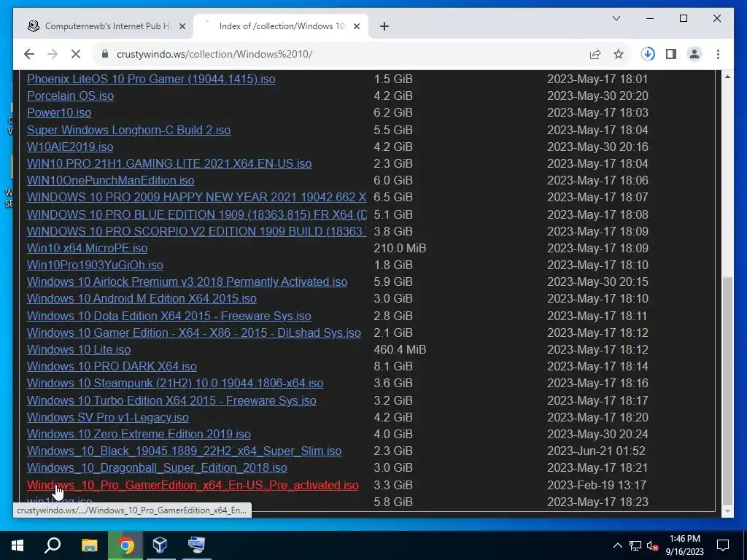Click the scrollbar down arrow
The image size is (747, 560).
coord(727,510)
